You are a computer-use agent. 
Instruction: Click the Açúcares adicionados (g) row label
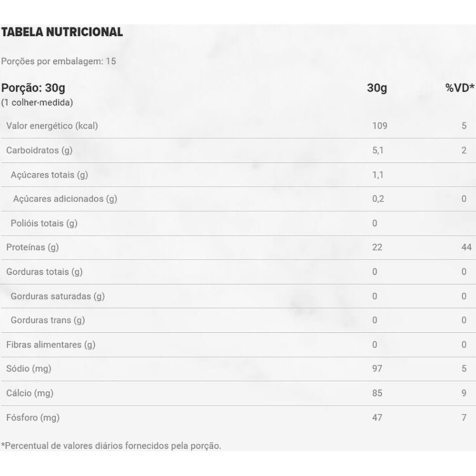[65, 199]
